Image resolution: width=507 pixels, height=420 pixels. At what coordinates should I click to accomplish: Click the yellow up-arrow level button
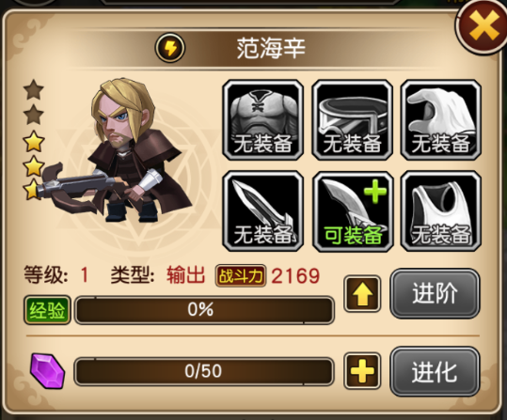362,294
